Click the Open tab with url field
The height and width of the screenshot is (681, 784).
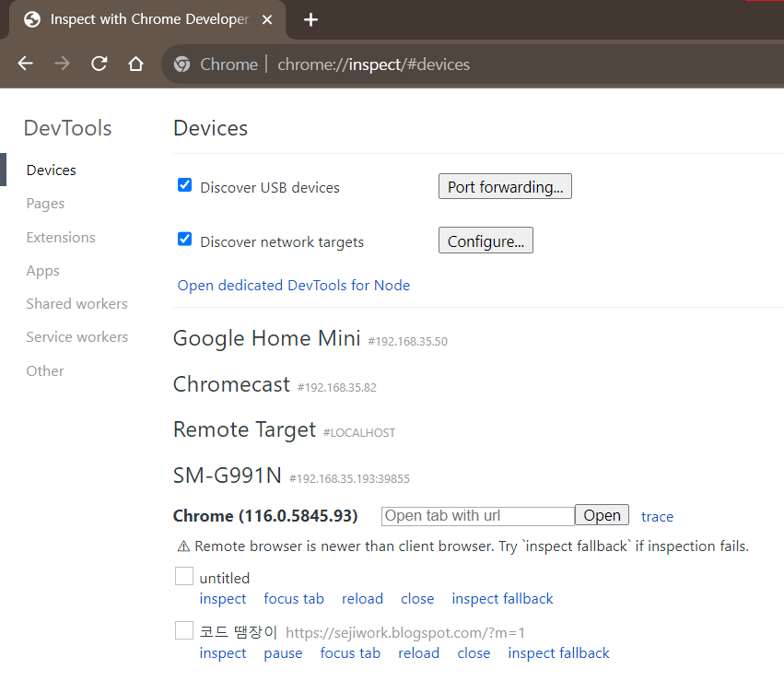pyautogui.click(x=477, y=516)
